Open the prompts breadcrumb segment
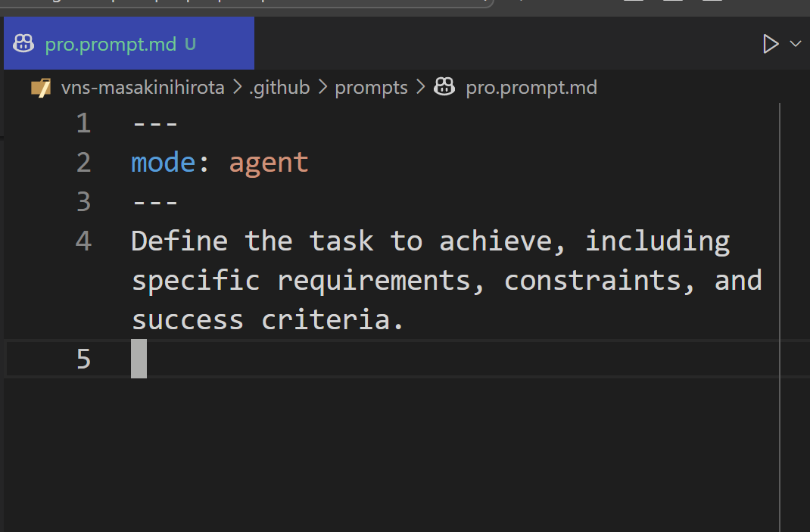The height and width of the screenshot is (532, 810). [x=371, y=88]
